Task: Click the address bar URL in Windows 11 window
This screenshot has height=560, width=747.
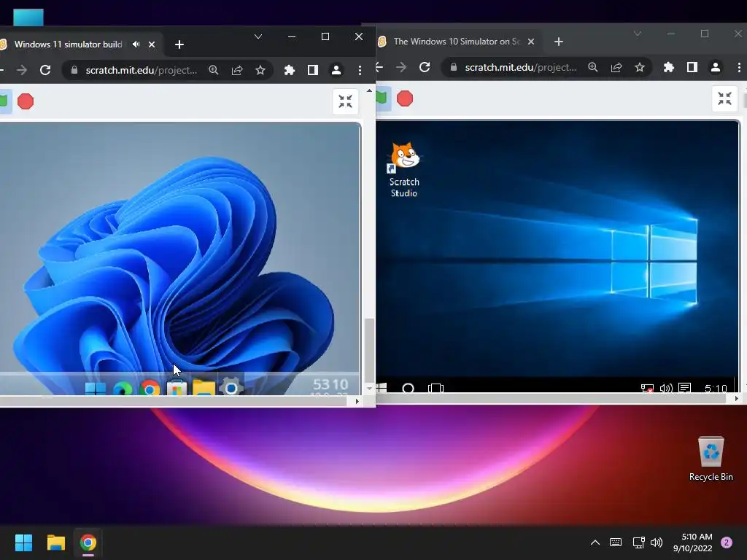Action: (x=141, y=70)
